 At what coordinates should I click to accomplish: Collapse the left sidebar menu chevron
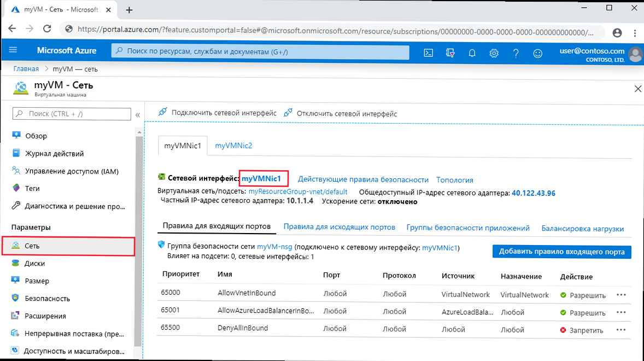click(x=138, y=114)
